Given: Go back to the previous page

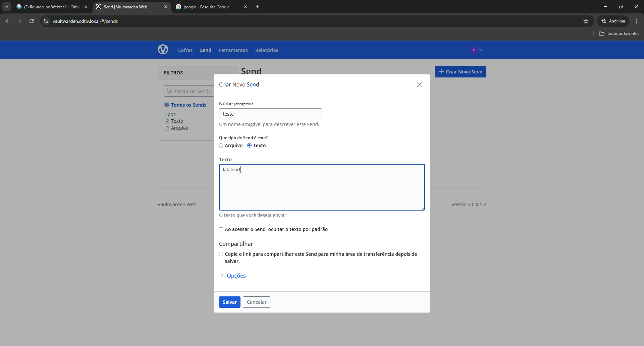Looking at the screenshot, I should tap(7, 21).
